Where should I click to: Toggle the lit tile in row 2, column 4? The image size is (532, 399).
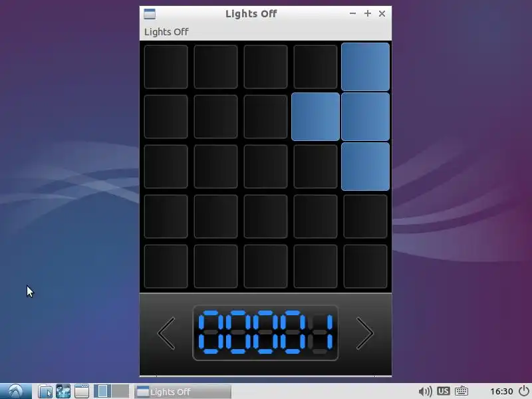(315, 117)
